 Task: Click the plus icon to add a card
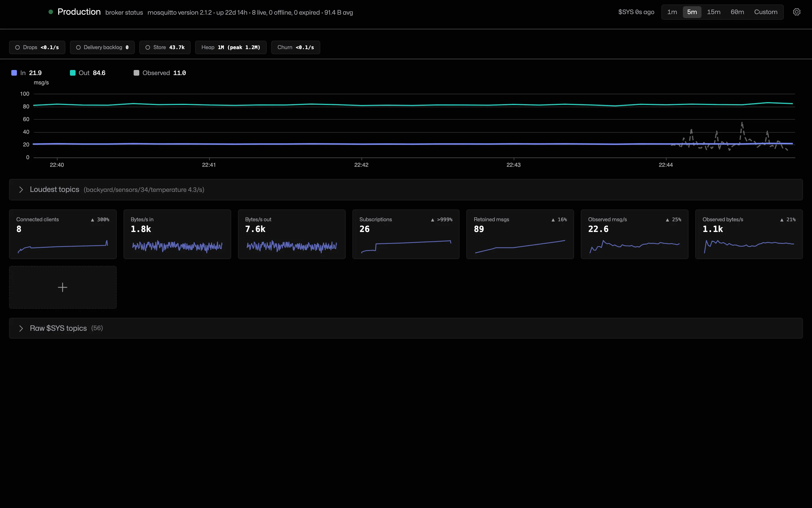(x=62, y=287)
